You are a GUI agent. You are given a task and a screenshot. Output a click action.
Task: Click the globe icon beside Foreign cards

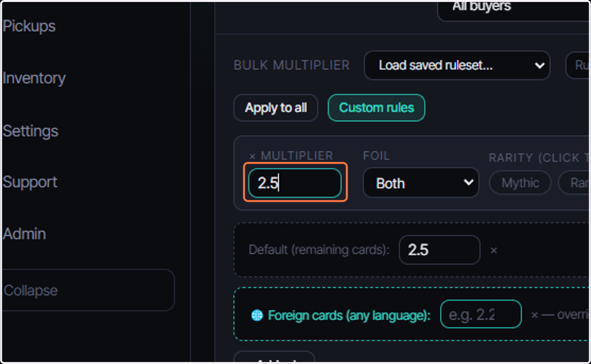pos(257,315)
